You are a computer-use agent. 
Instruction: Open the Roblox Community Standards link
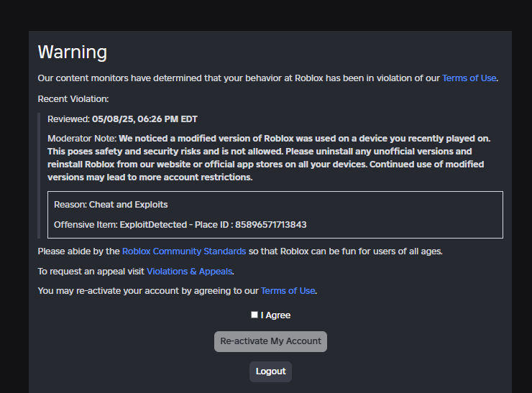tap(184, 251)
